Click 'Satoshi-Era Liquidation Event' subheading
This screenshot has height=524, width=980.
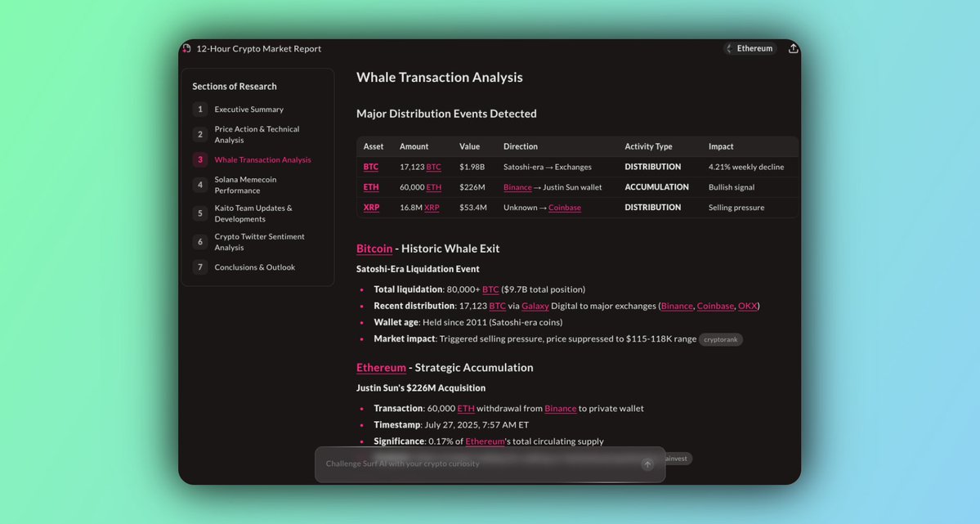(418, 269)
